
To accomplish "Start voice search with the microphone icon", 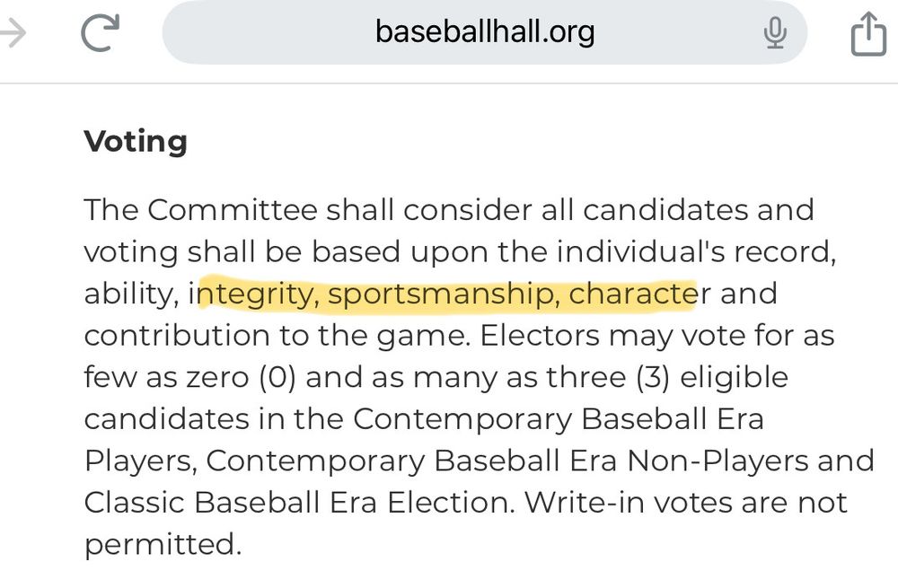I will [775, 32].
